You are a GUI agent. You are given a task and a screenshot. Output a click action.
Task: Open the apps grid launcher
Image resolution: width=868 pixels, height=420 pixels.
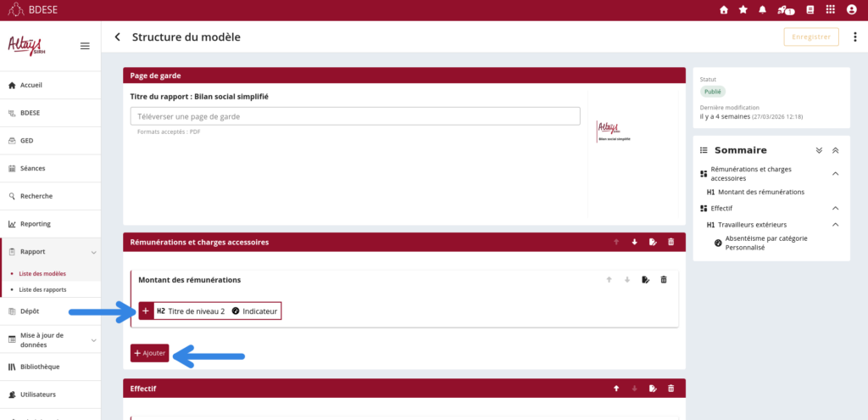coord(830,10)
